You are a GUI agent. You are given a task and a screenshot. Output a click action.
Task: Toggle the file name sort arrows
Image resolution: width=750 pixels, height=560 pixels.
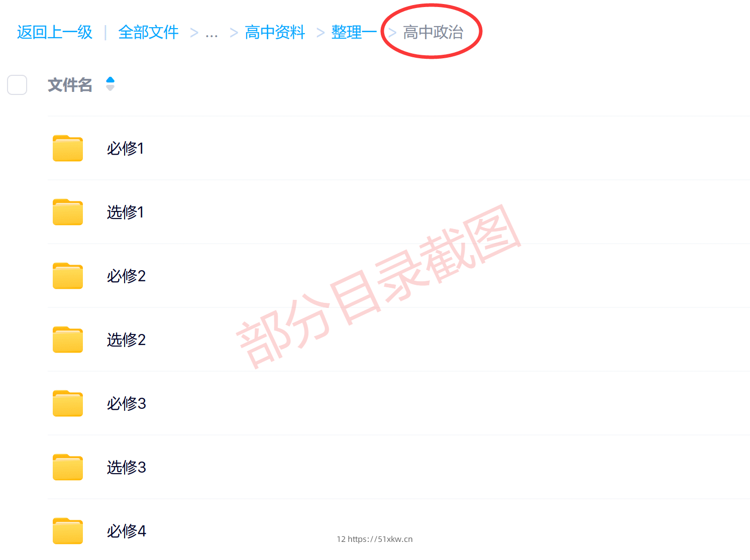click(x=111, y=84)
